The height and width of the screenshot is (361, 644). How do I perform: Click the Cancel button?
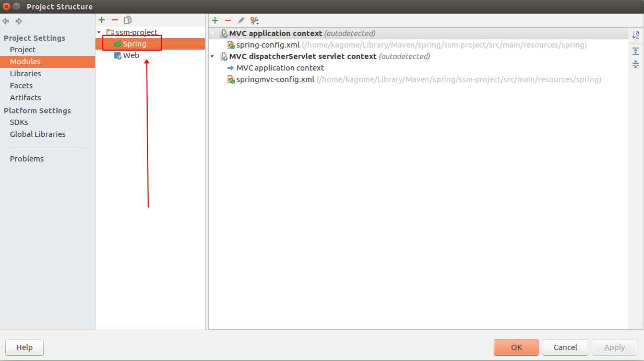click(x=565, y=347)
